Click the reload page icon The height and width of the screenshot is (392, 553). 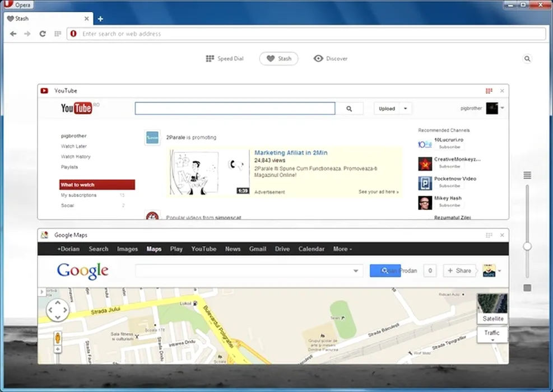coord(42,34)
